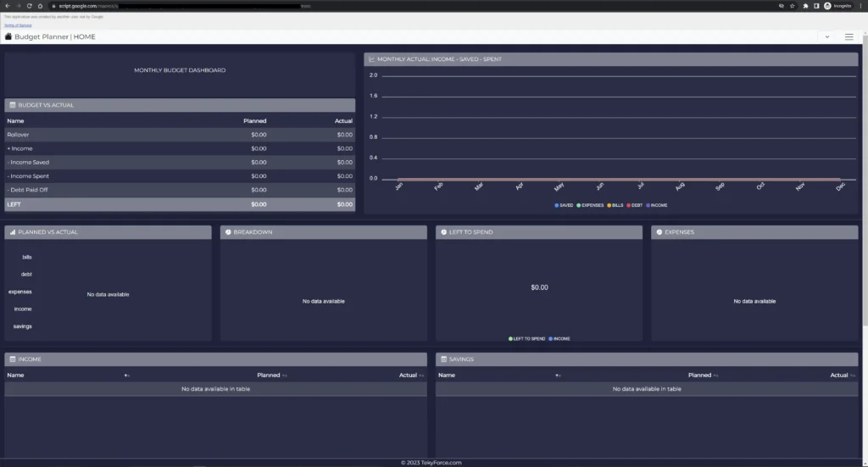868x467 pixels.
Task: Expand the header dropdown chevron
Action: click(826, 36)
